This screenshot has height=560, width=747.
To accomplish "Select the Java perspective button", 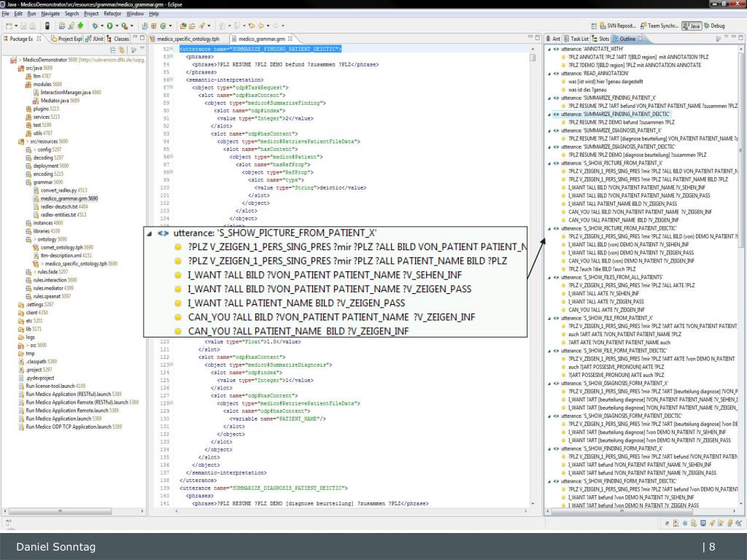I will point(692,26).
